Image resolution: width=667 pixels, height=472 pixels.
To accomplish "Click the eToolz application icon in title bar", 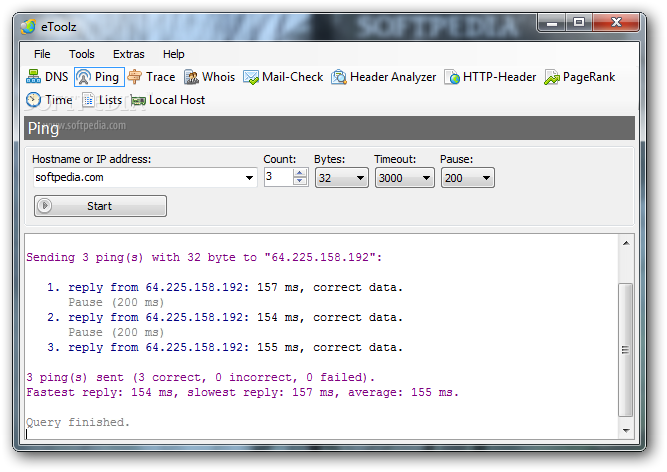I will click(28, 26).
